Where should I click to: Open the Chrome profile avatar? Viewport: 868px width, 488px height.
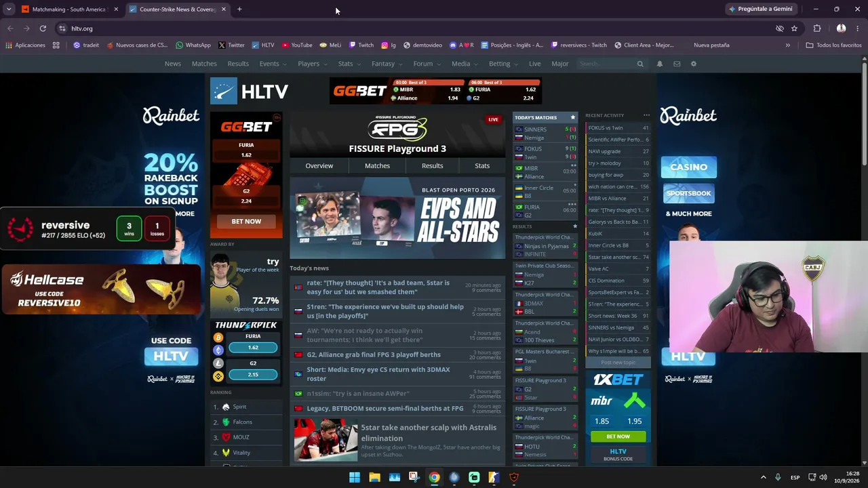pos(841,28)
